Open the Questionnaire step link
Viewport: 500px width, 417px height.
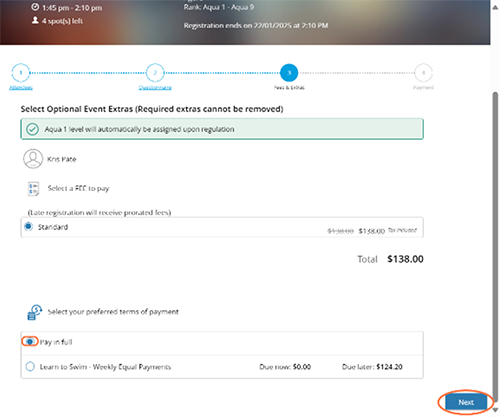[155, 88]
